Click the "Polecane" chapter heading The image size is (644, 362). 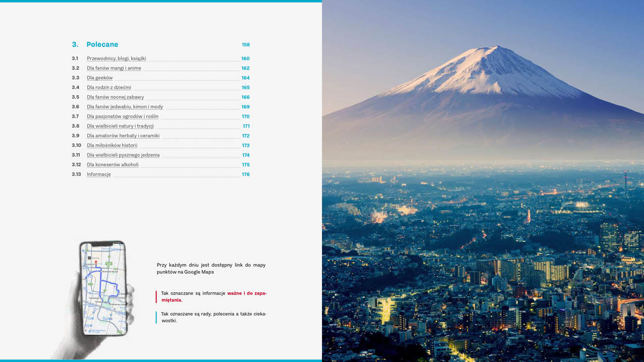pos(102,45)
